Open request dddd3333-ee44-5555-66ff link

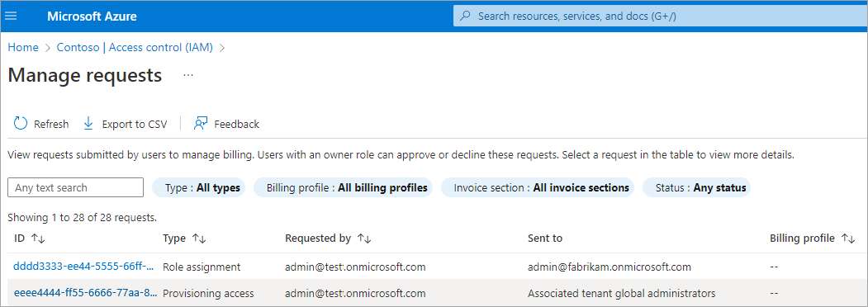(85, 267)
